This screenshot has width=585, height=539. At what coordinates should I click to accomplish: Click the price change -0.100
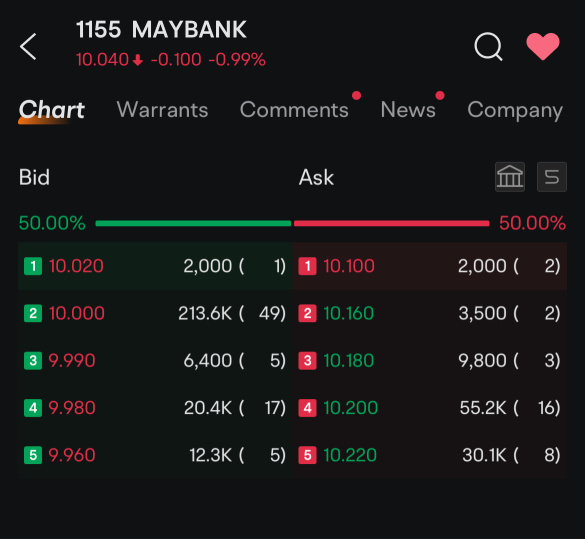coord(176,60)
